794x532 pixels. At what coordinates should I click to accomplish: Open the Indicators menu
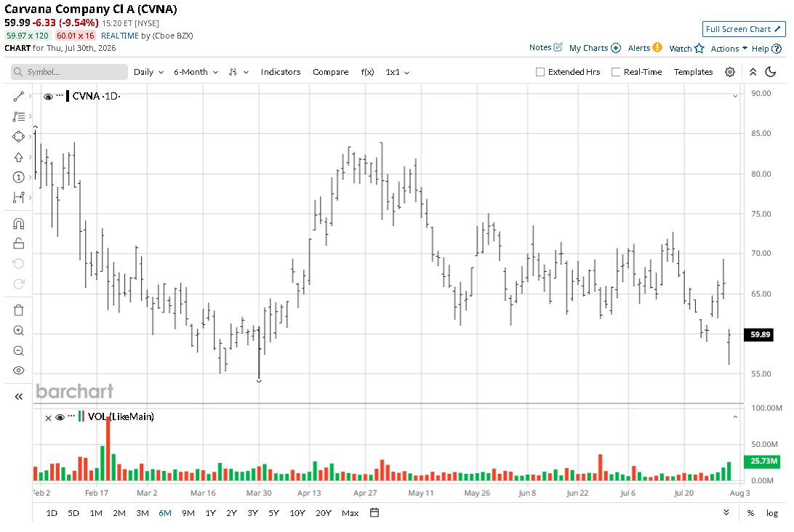pyautogui.click(x=281, y=72)
